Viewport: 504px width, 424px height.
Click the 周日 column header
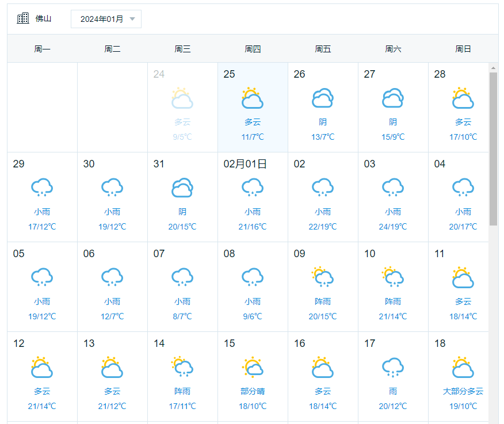[463, 49]
